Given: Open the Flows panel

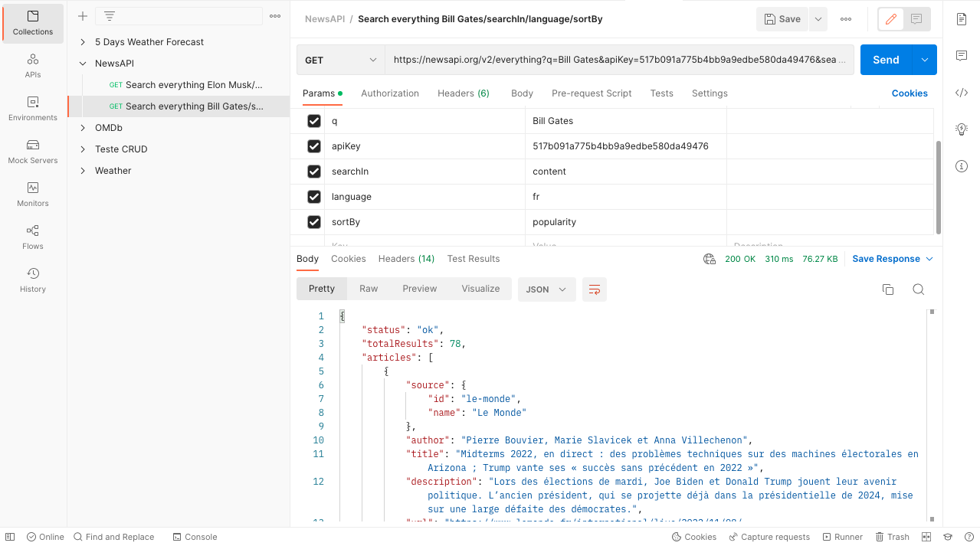Looking at the screenshot, I should coord(32,238).
